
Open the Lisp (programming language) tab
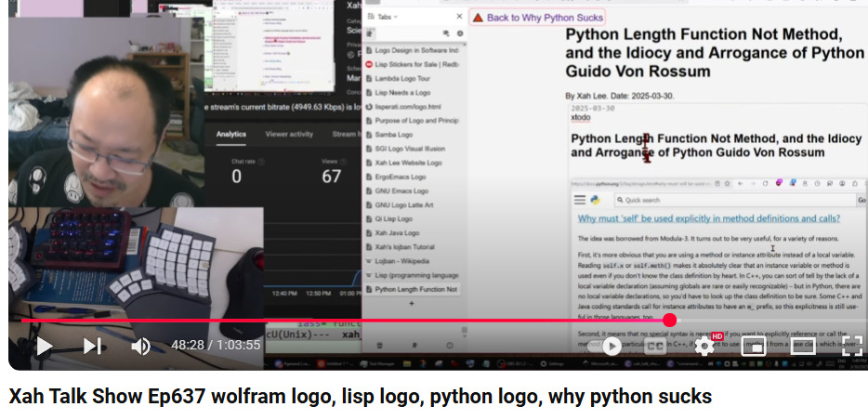coord(413,275)
